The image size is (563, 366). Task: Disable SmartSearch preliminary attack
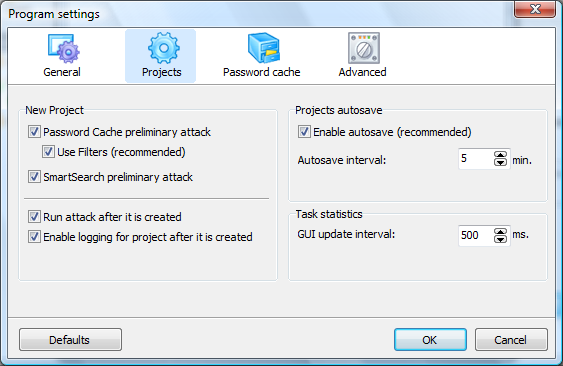pos(34,177)
